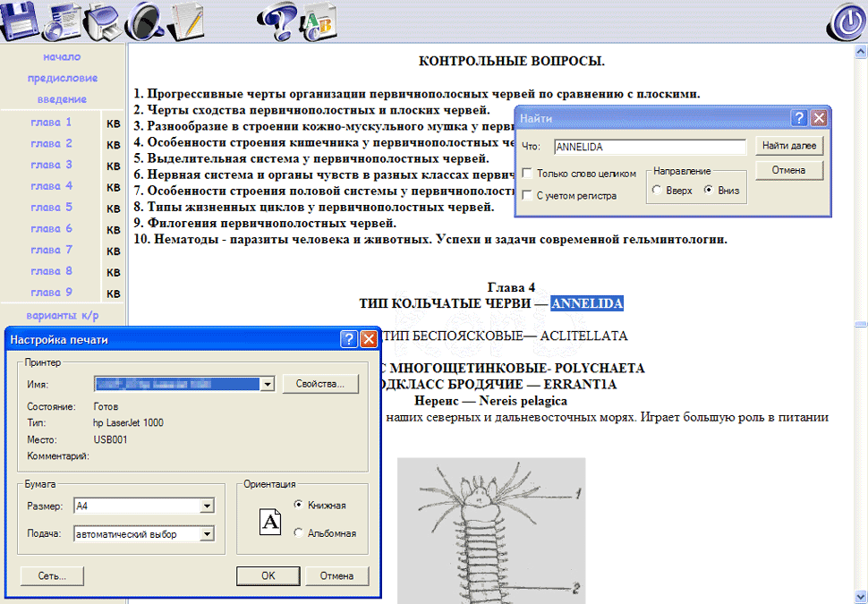Select Вниз search direction
The image size is (868, 604).
point(708,190)
